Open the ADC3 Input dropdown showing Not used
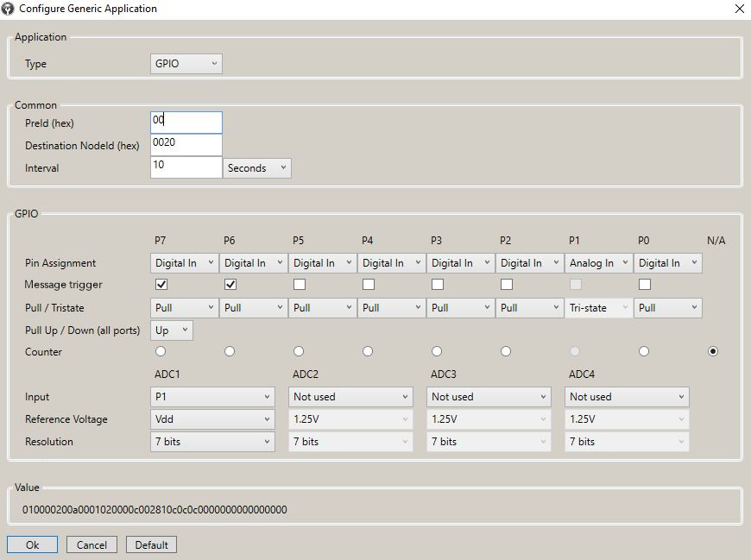The height and width of the screenshot is (560, 751). pos(489,397)
